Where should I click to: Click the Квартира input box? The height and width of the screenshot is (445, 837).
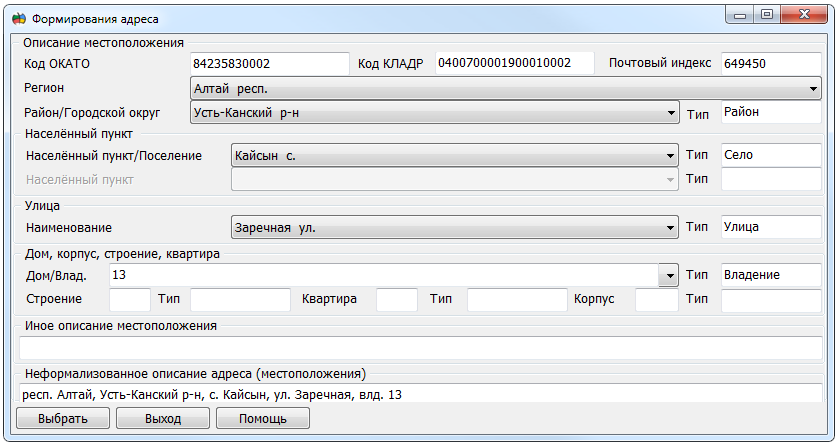(396, 299)
